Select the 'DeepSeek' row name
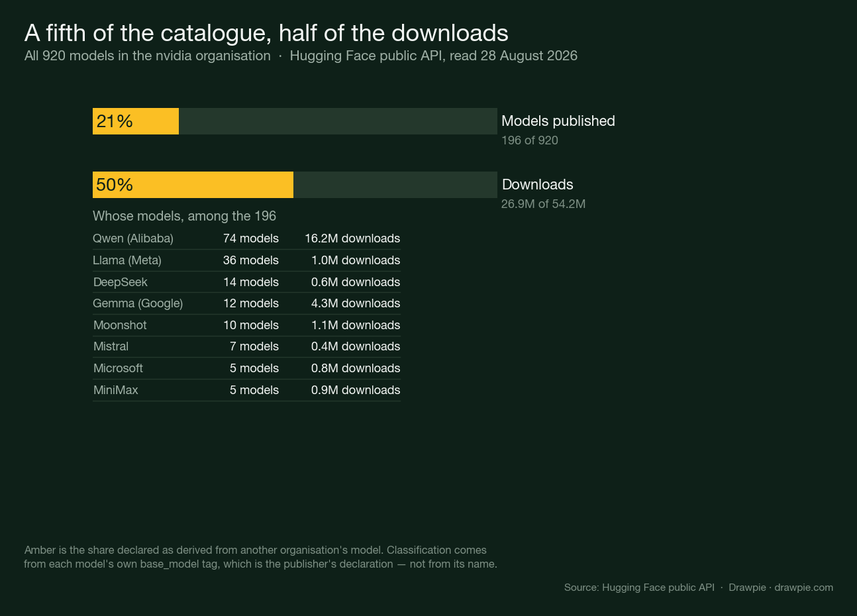The height and width of the screenshot is (616, 857). (121, 282)
